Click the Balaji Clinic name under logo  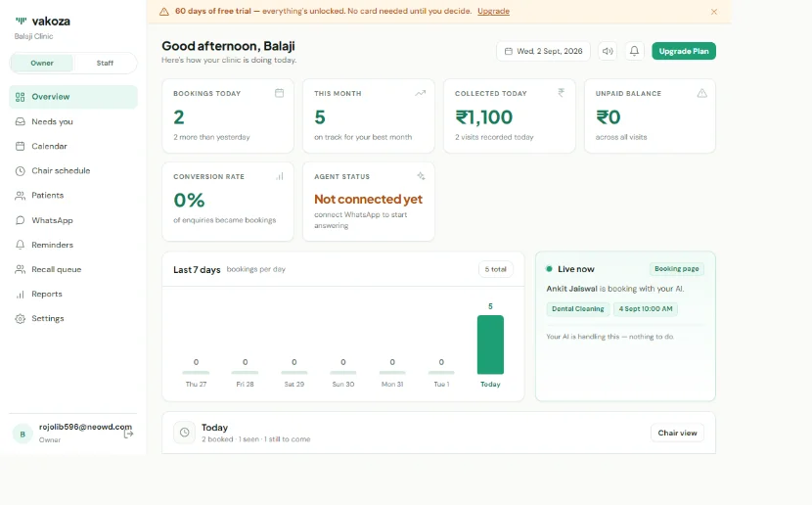tap(33, 36)
